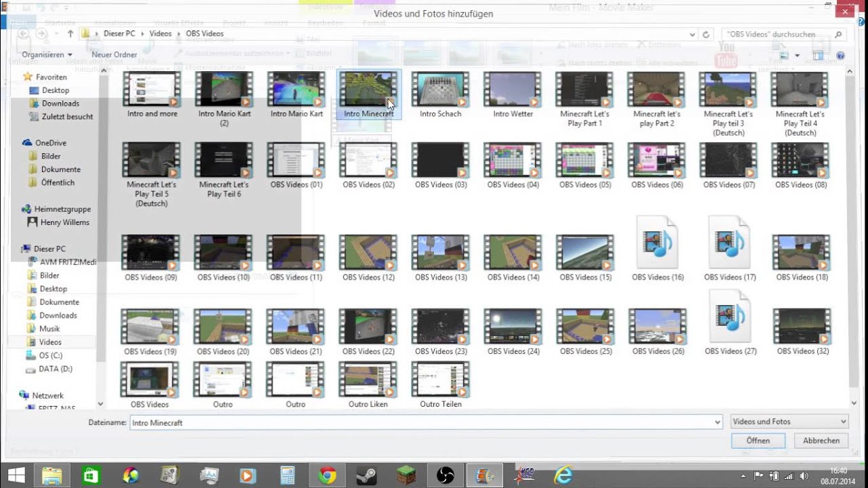The image size is (868, 488).
Task: Select Favoriten in navigation pane
Action: point(51,77)
